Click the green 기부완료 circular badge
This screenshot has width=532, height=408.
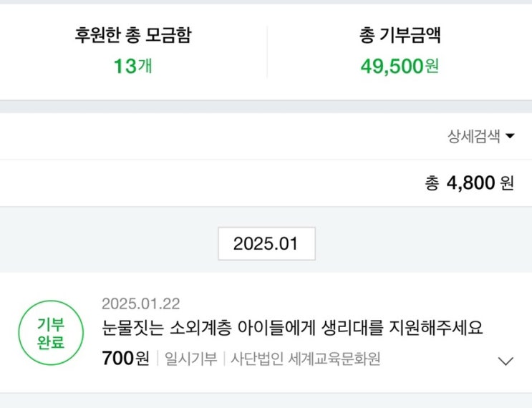(x=50, y=333)
